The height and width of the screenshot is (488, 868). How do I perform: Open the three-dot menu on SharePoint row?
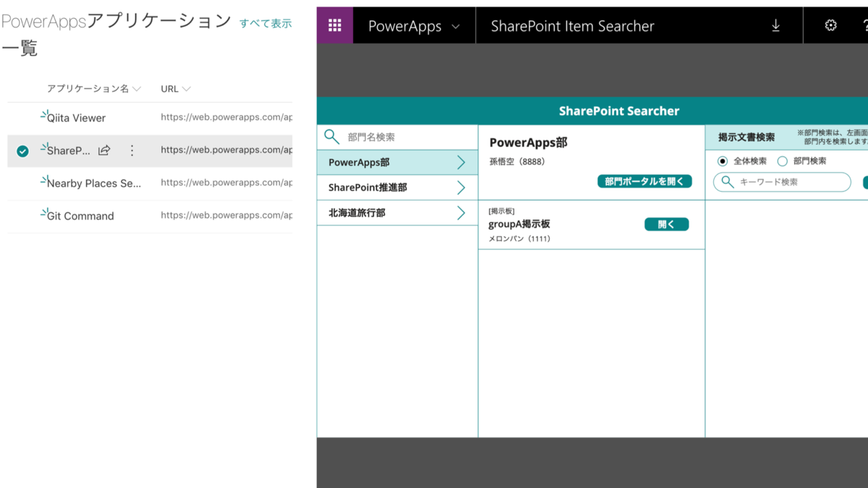pos(132,151)
